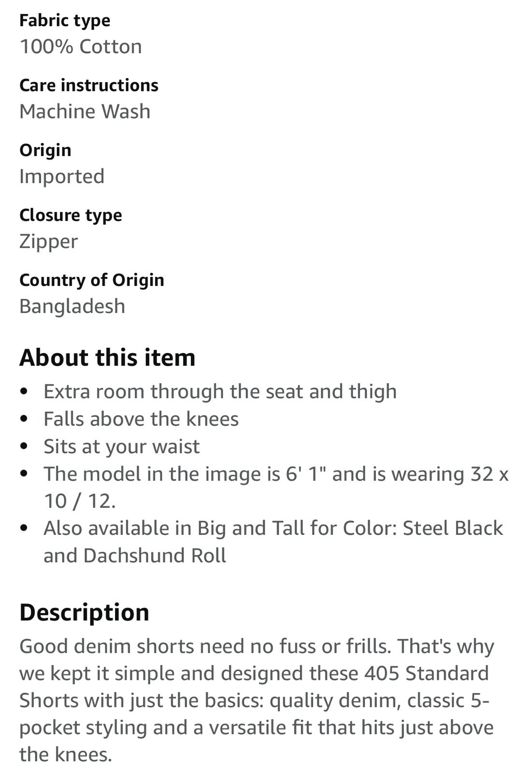Click the 100% Cotton value
The height and width of the screenshot is (773, 532).
click(x=81, y=47)
